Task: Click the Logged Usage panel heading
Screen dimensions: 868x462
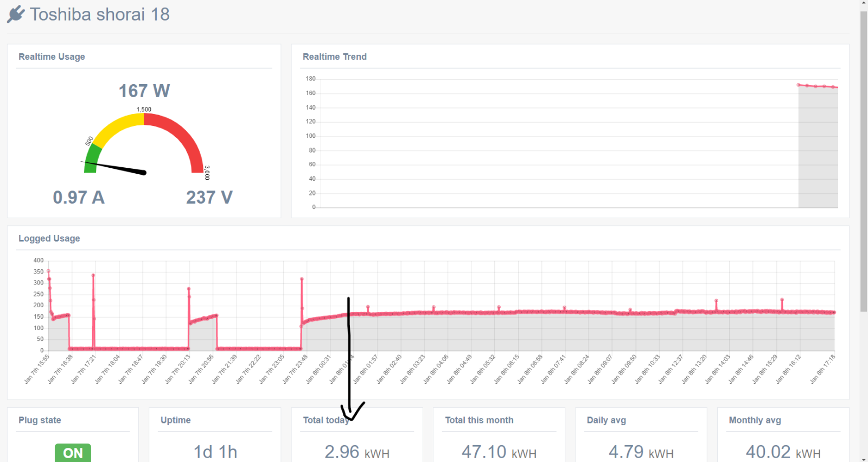Action: point(49,238)
